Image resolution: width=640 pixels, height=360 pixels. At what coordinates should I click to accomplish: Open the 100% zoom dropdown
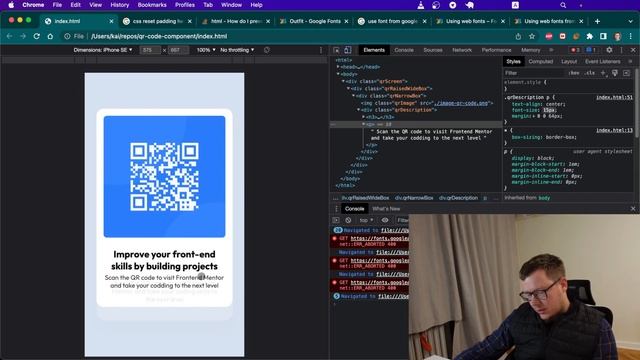206,50
